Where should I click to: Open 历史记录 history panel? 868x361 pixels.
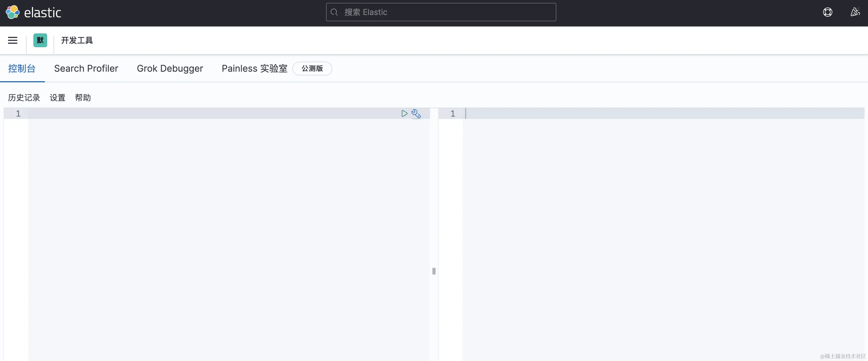click(24, 98)
